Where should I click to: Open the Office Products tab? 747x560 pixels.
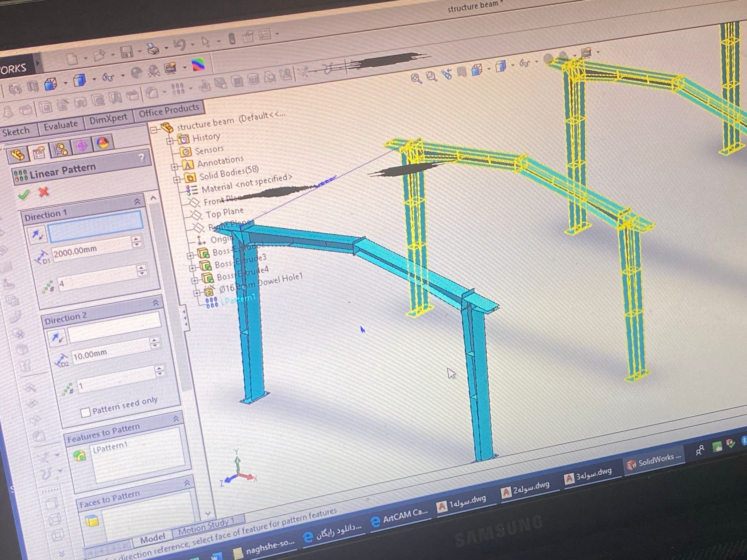tap(169, 110)
